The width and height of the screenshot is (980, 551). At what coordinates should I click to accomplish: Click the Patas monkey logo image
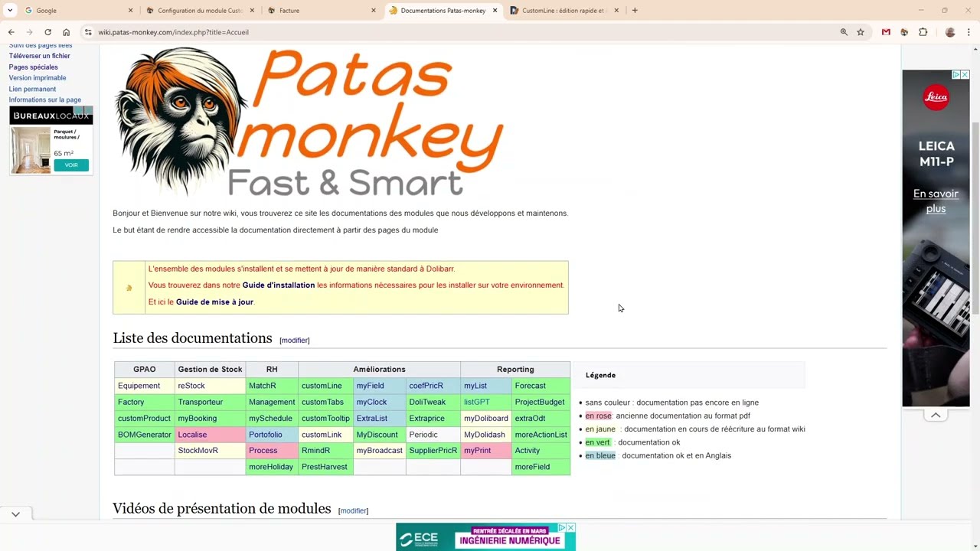[309, 122]
